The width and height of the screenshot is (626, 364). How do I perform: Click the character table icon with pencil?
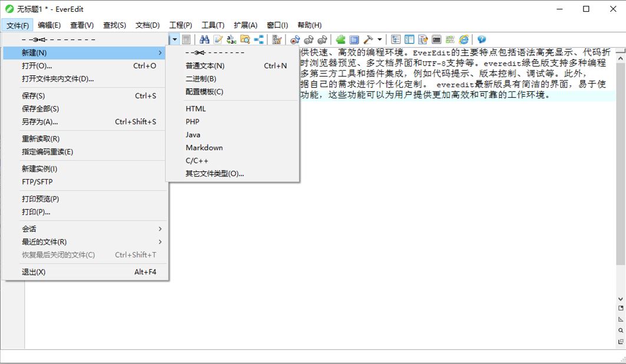coord(277,39)
